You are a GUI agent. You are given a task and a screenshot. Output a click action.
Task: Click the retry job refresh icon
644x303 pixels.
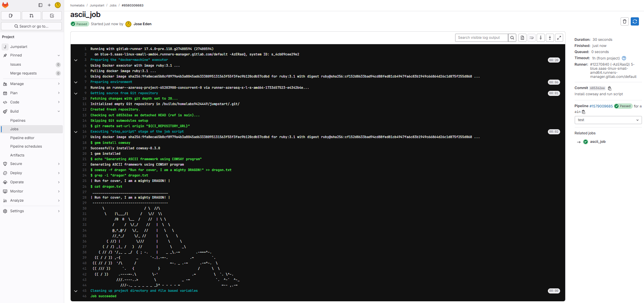[634, 21]
